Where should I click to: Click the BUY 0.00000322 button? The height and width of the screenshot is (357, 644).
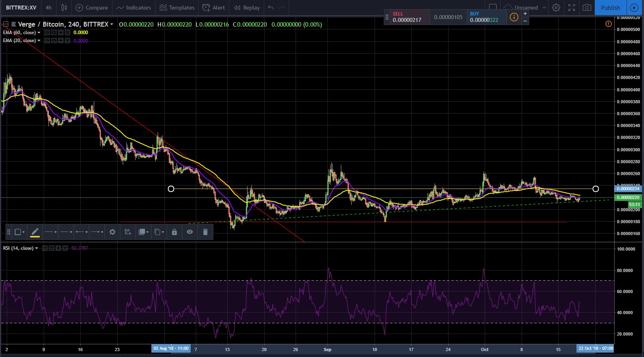(487, 17)
